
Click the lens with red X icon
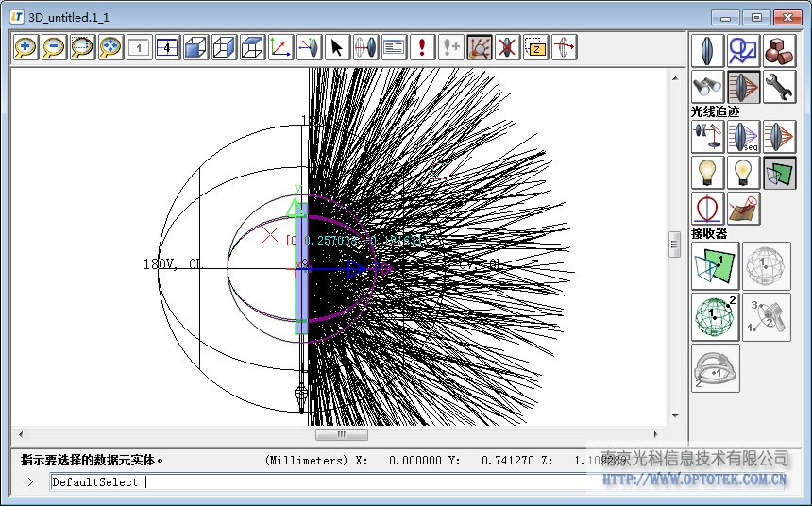[507, 47]
